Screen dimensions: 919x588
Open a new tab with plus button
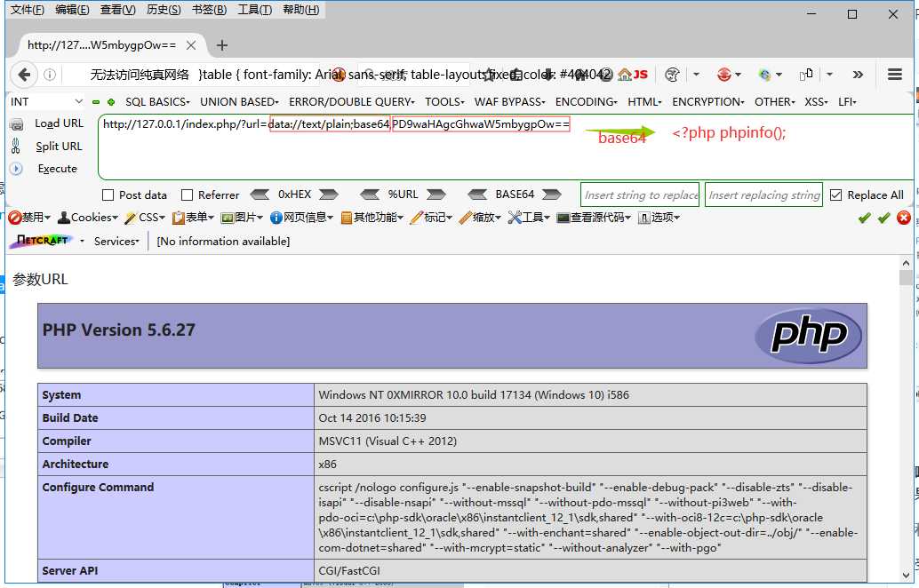click(221, 45)
